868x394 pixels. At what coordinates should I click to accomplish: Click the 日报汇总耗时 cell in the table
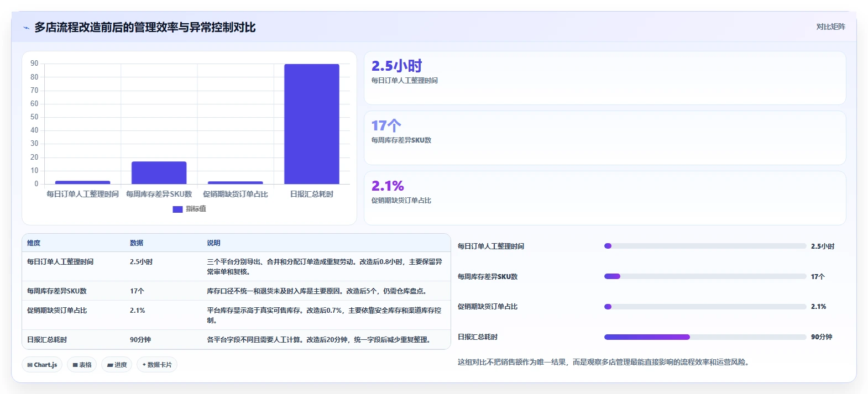(47, 340)
